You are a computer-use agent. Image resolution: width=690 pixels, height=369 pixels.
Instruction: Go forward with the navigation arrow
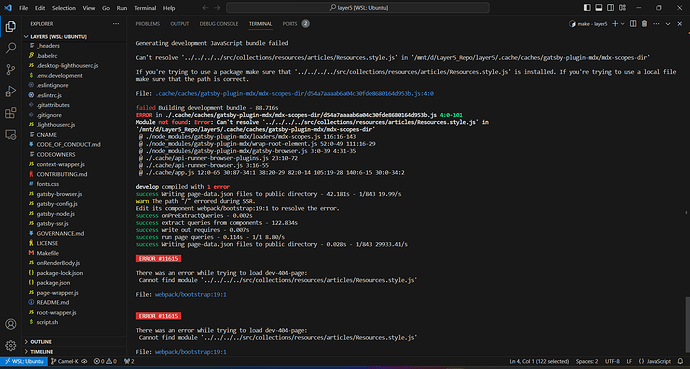tap(218, 8)
